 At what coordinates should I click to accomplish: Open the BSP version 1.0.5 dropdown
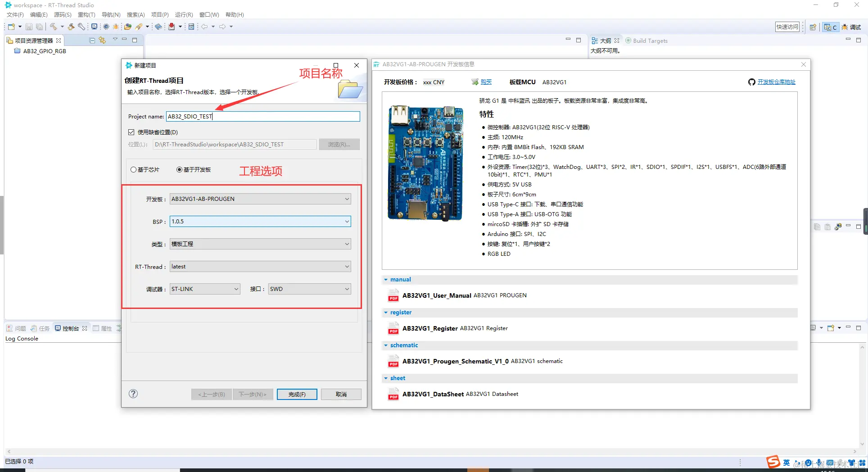coord(260,222)
